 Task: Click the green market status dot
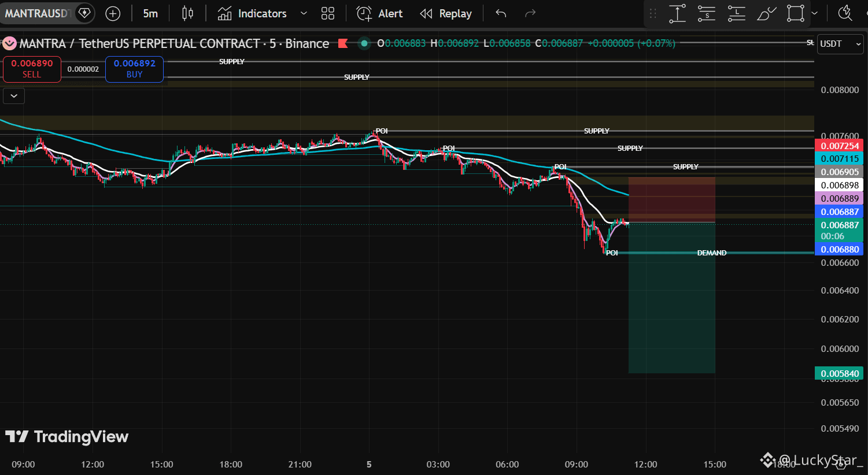tap(364, 43)
